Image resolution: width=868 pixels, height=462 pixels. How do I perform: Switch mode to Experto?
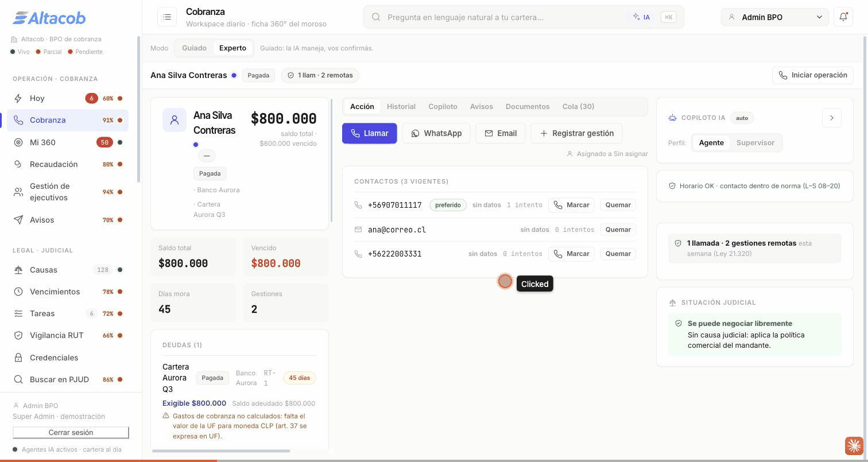pos(232,48)
